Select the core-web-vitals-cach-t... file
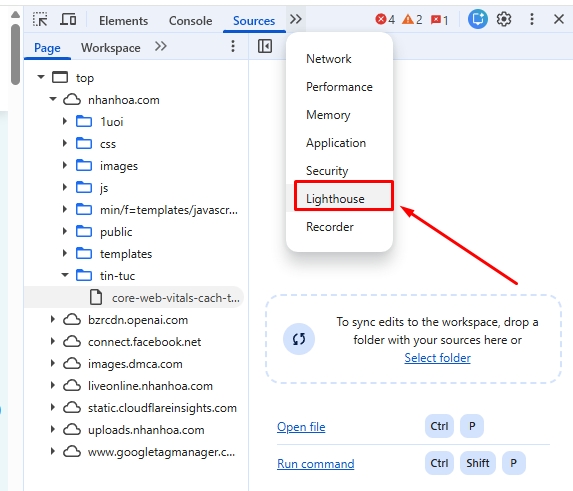 pos(134,297)
